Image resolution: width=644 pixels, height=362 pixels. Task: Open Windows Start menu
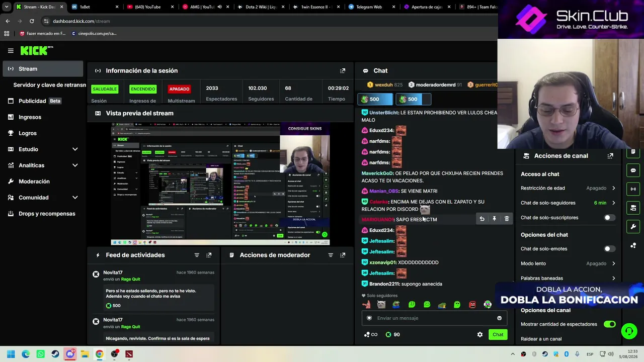(x=11, y=354)
